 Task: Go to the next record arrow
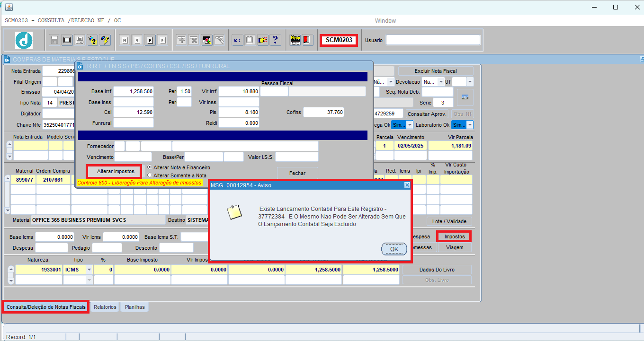tap(150, 40)
